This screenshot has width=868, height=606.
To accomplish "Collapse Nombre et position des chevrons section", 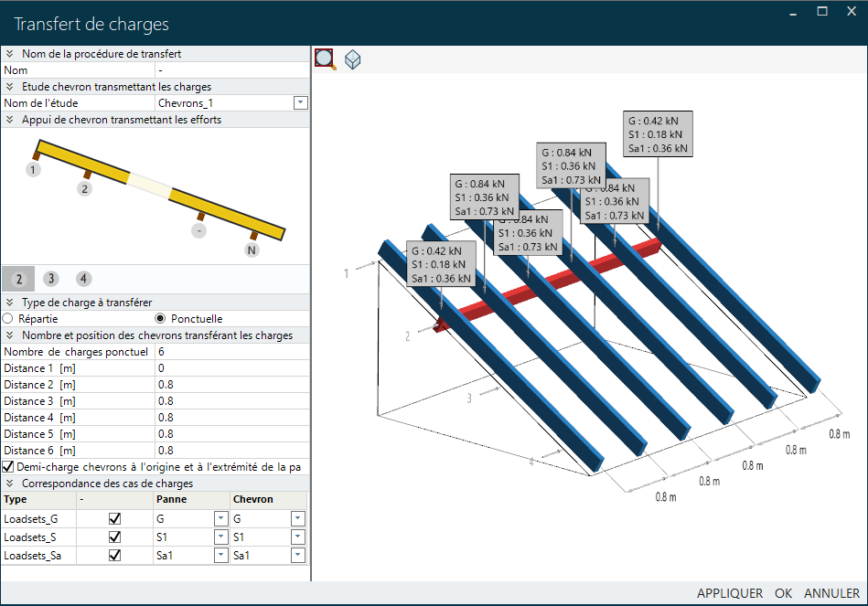I will [x=9, y=335].
